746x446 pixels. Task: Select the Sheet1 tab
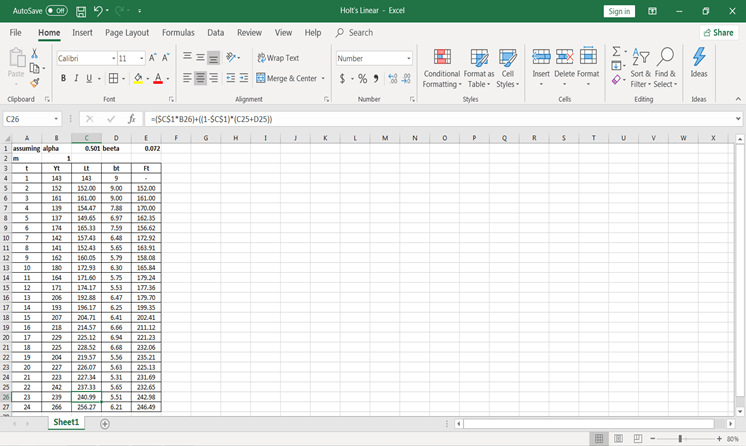[66, 422]
